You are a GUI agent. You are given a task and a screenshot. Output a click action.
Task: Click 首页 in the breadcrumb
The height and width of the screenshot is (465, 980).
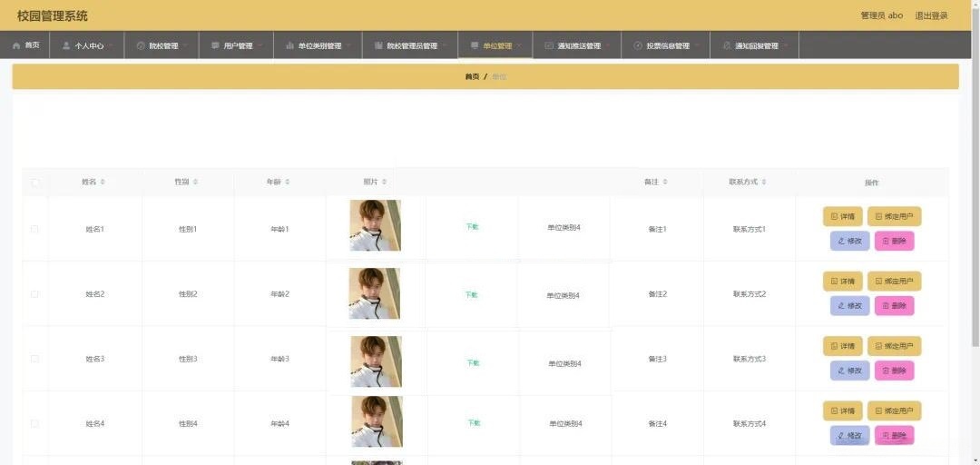point(473,76)
